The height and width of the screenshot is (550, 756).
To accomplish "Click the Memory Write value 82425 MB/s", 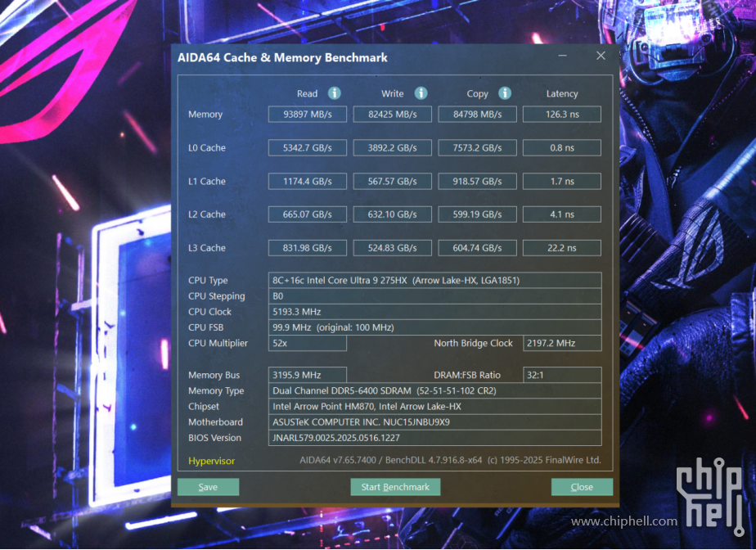I will coord(393,115).
